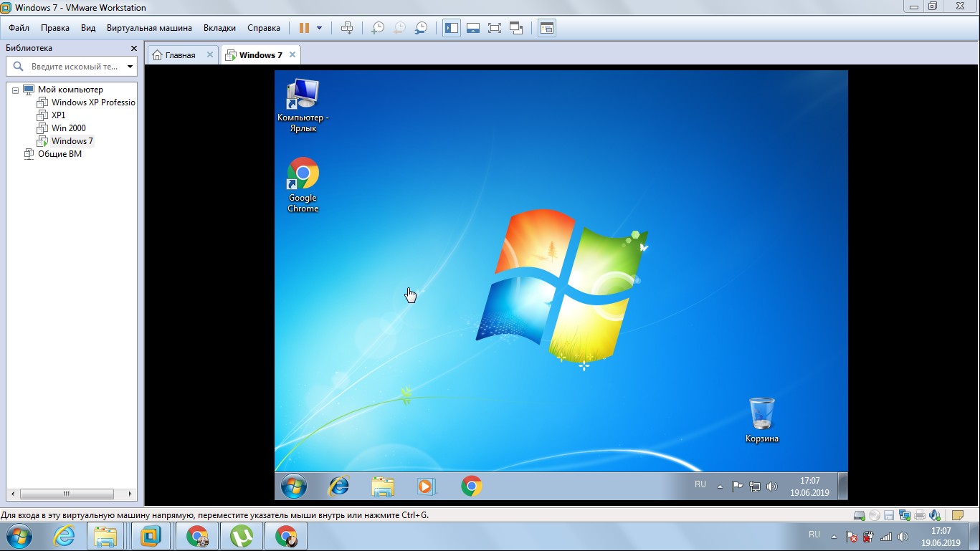Open the Вкладки menu

[x=219, y=28]
